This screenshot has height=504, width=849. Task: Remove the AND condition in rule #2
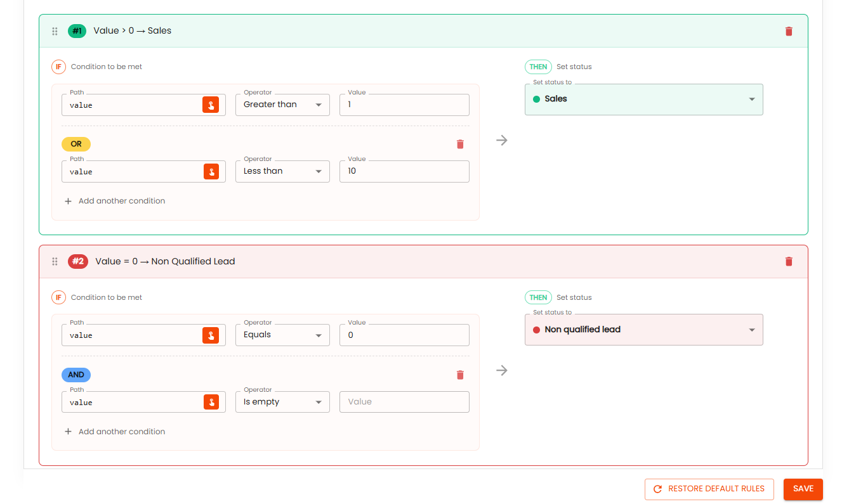460,375
